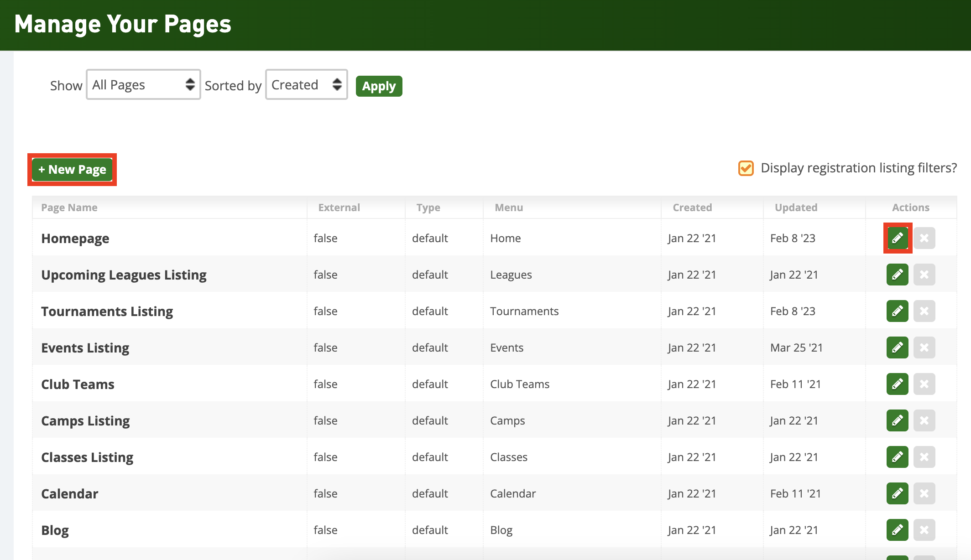Click the Mar 25 '21 updated date

[x=796, y=347]
